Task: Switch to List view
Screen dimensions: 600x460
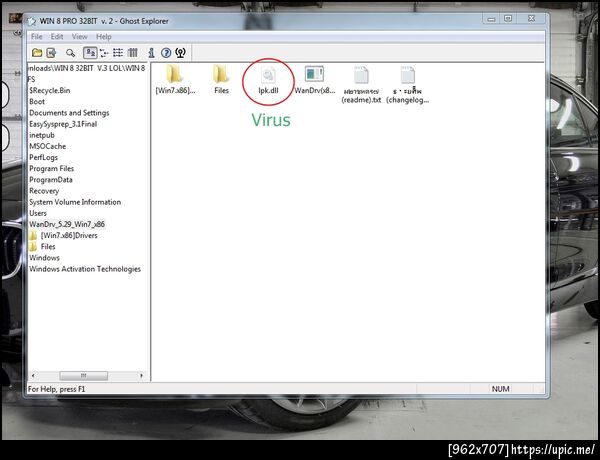Action: coord(118,52)
